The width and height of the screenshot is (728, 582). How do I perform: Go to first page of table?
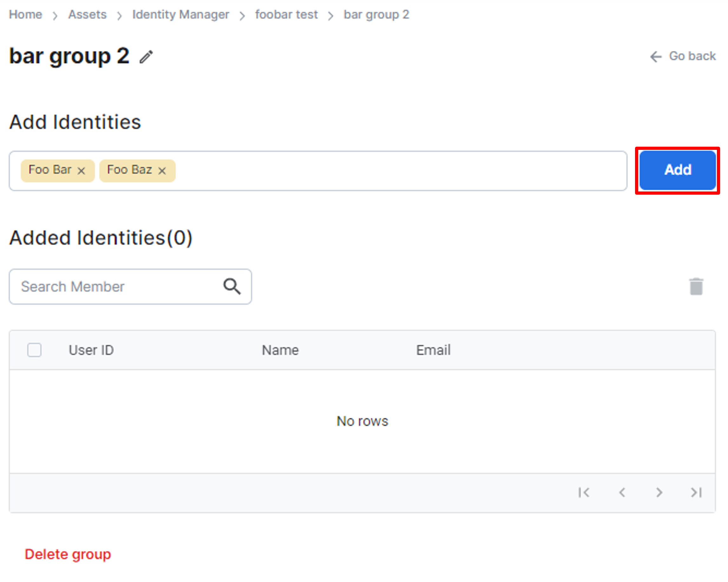(584, 492)
